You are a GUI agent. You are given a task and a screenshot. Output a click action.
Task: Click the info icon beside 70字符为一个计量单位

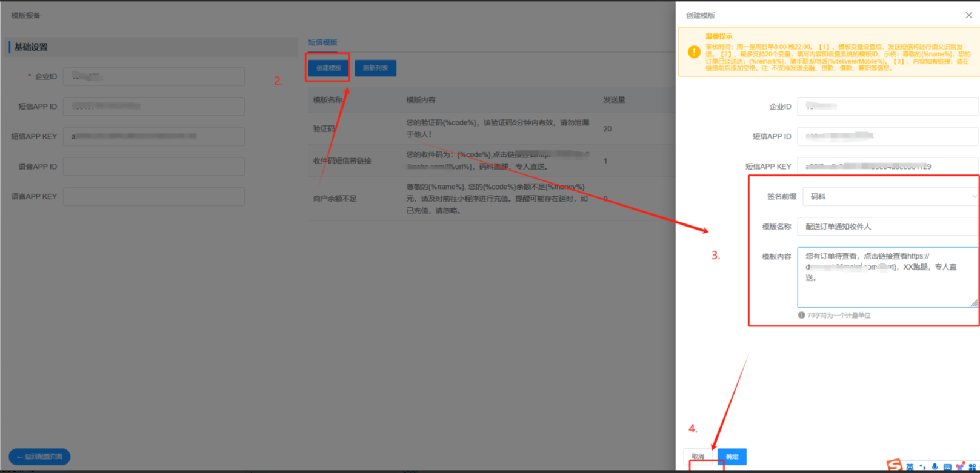[x=801, y=315]
